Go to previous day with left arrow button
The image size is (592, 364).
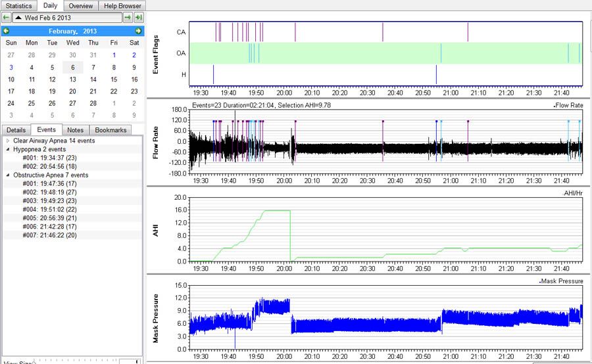tap(6, 17)
